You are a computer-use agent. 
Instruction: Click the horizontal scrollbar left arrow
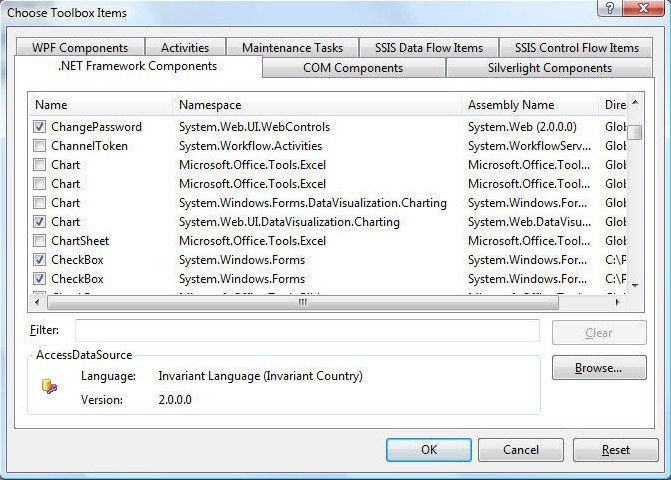click(37, 302)
